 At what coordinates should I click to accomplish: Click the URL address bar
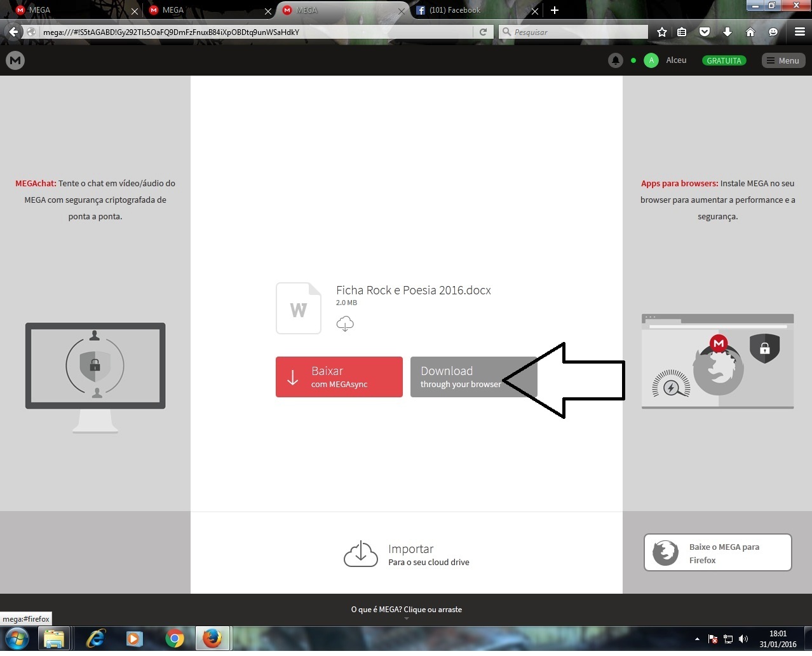[x=257, y=32]
